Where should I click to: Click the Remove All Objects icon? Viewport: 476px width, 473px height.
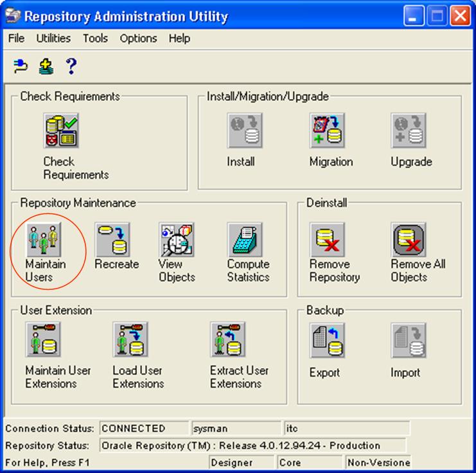point(409,240)
